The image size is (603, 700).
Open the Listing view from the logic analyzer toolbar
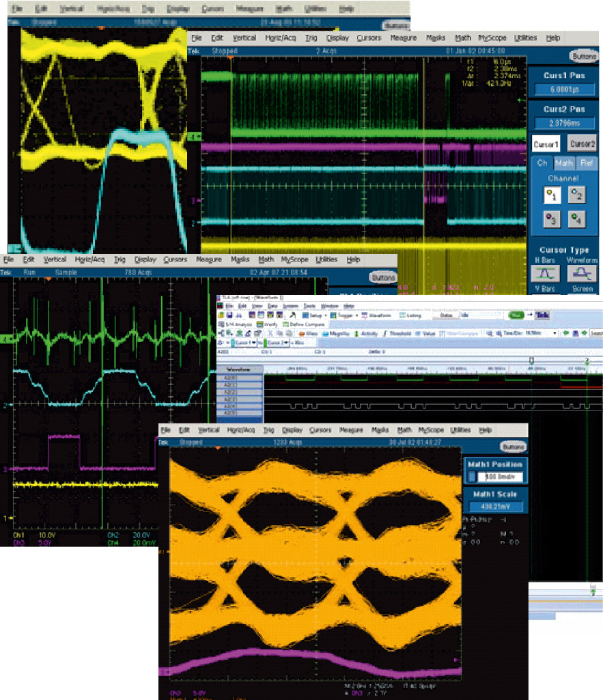click(410, 316)
